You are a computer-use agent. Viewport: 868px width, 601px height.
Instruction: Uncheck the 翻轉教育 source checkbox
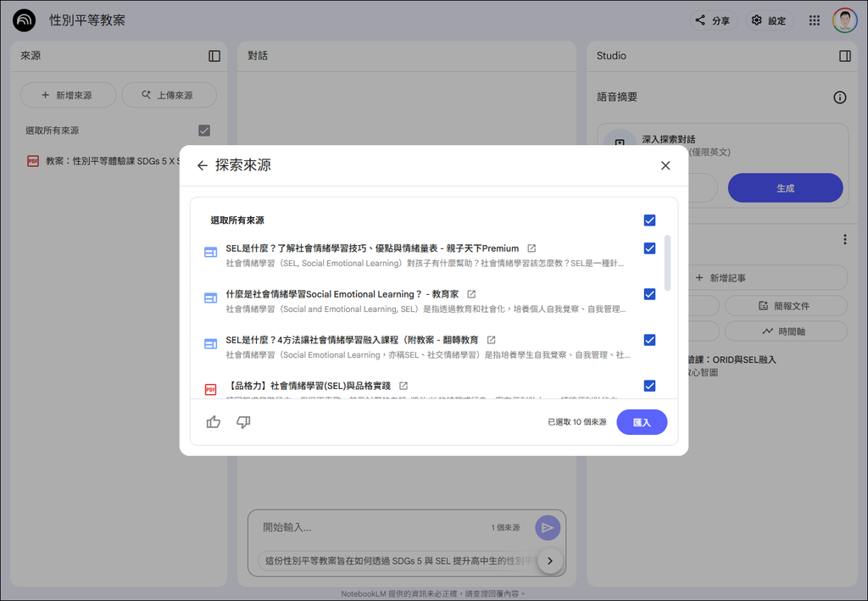tap(650, 341)
